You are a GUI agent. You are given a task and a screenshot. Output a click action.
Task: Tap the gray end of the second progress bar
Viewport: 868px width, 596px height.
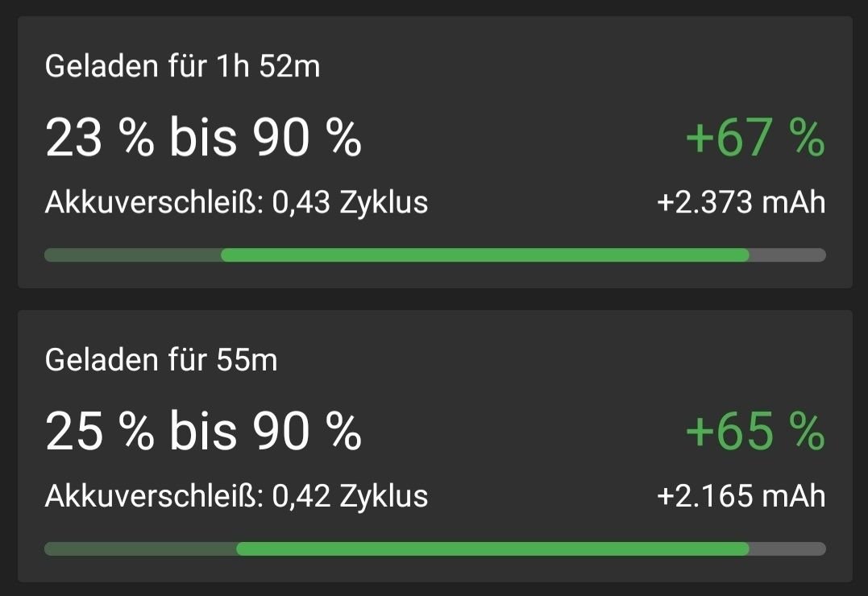(787, 549)
